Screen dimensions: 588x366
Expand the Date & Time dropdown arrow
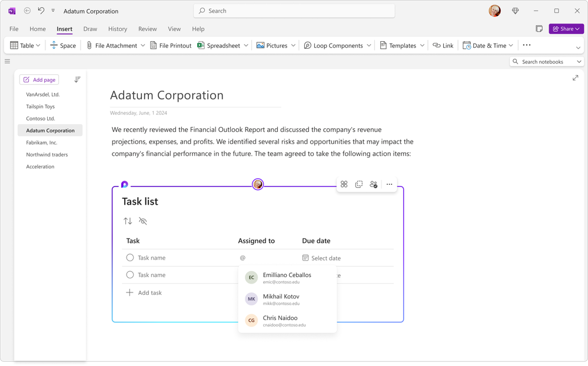[x=511, y=45]
